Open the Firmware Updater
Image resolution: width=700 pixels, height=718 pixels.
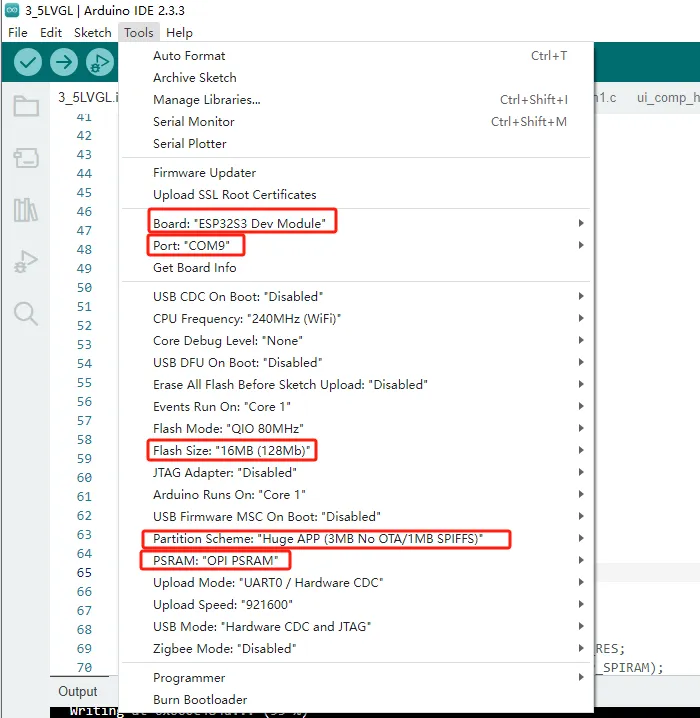pos(356,173)
